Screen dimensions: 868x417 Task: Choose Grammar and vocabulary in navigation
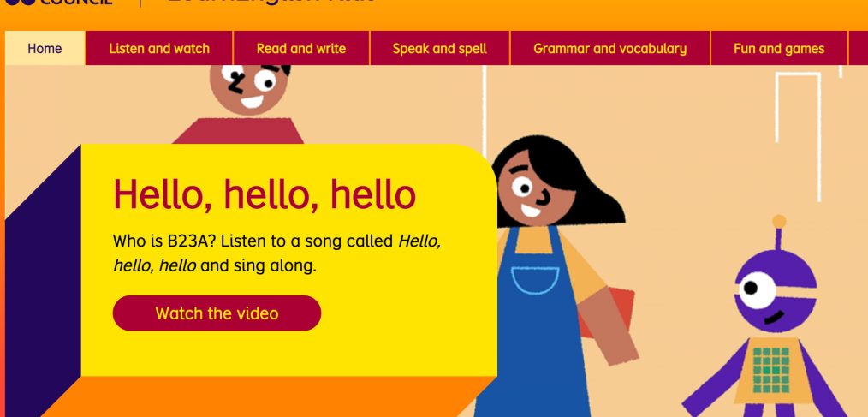[610, 48]
